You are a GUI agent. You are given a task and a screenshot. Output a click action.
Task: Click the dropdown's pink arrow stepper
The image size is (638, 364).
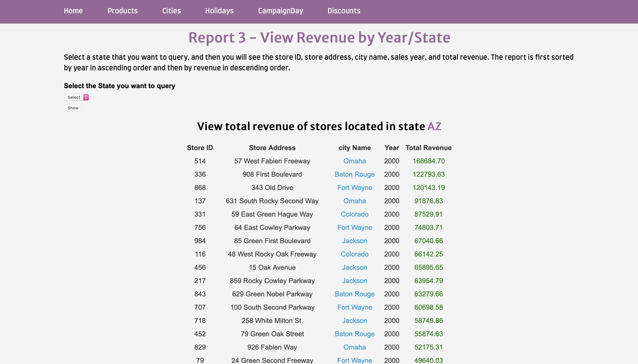tap(86, 97)
